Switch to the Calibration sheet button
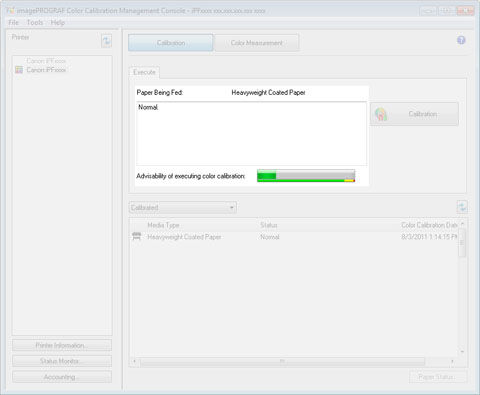The image size is (480, 395). [171, 43]
